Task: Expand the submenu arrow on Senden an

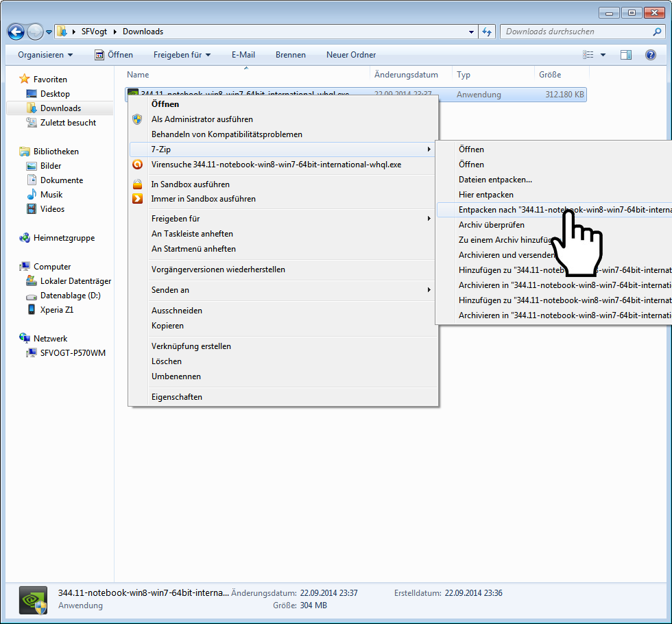Action: pos(429,289)
